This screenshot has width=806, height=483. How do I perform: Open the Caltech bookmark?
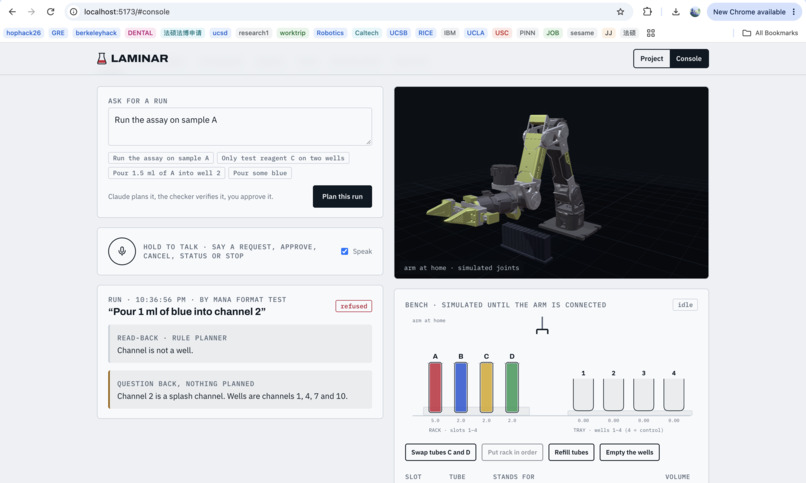coord(367,33)
